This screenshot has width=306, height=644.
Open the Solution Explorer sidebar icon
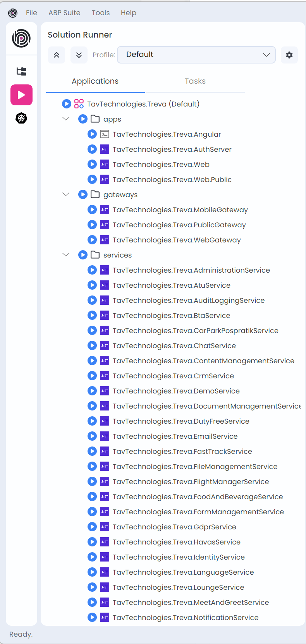tap(21, 71)
